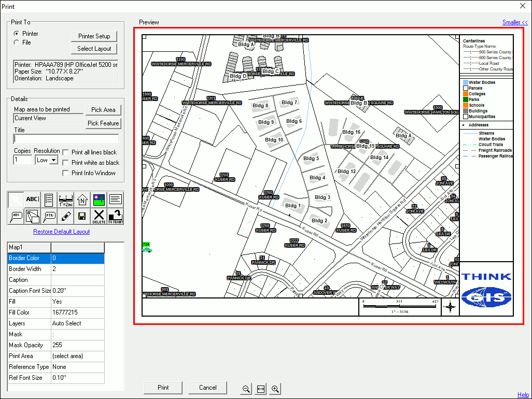This screenshot has height=399, width=532.
Task: Open the Layers property value Auto Select
Action: coord(78,323)
